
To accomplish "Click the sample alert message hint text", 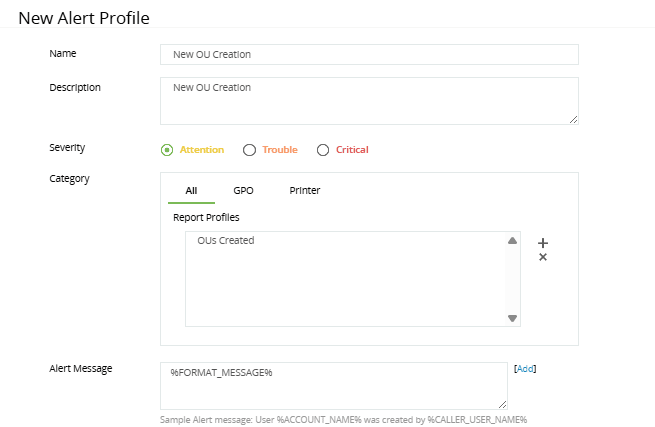I will (x=343, y=419).
